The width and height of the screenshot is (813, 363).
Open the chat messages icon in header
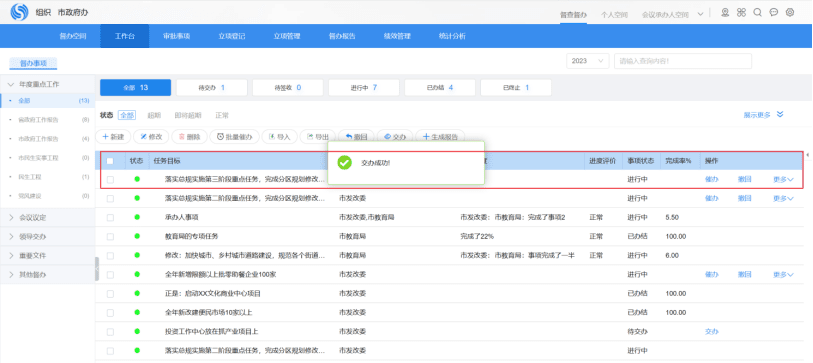[774, 12]
